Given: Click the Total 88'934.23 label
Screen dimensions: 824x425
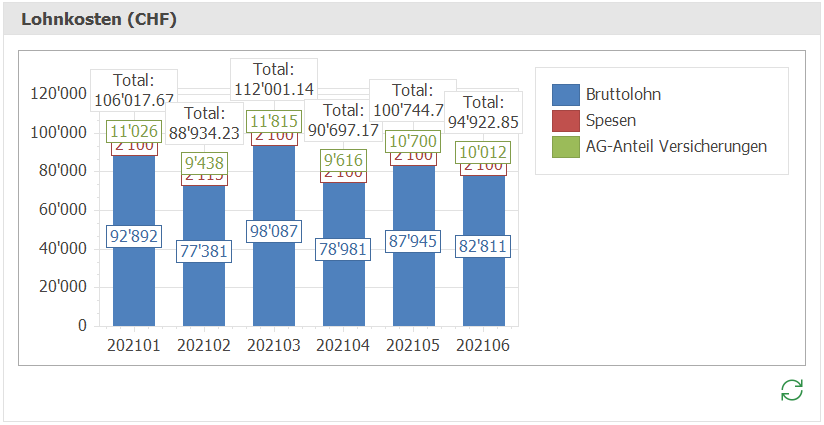Looking at the screenshot, I should [x=204, y=123].
